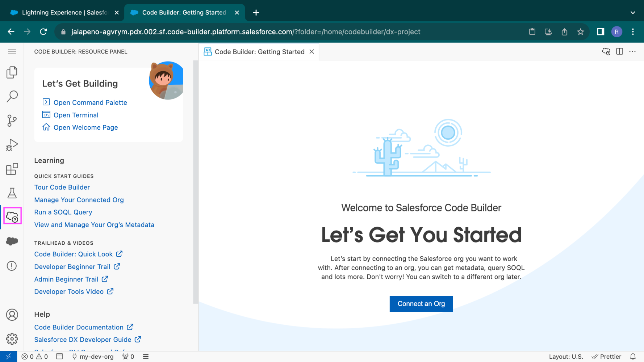Close the Getting Started editor tab
This screenshot has width=644, height=362.
[311, 52]
